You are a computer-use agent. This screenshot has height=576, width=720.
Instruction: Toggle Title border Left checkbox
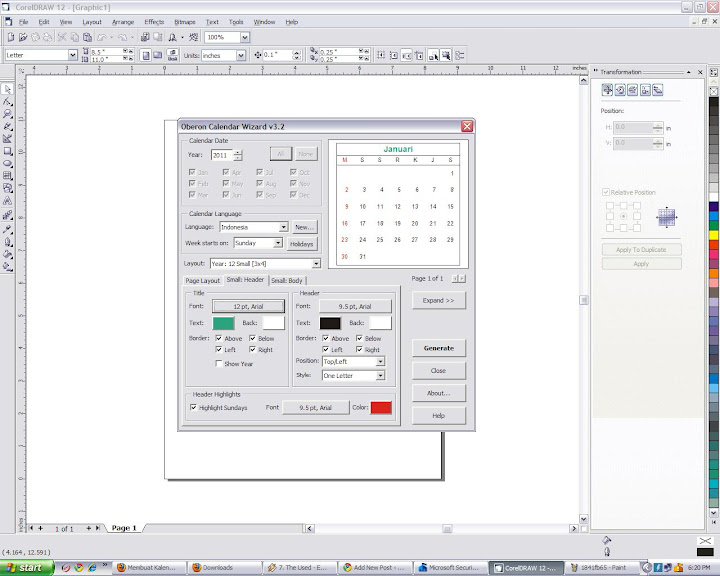[x=219, y=350]
